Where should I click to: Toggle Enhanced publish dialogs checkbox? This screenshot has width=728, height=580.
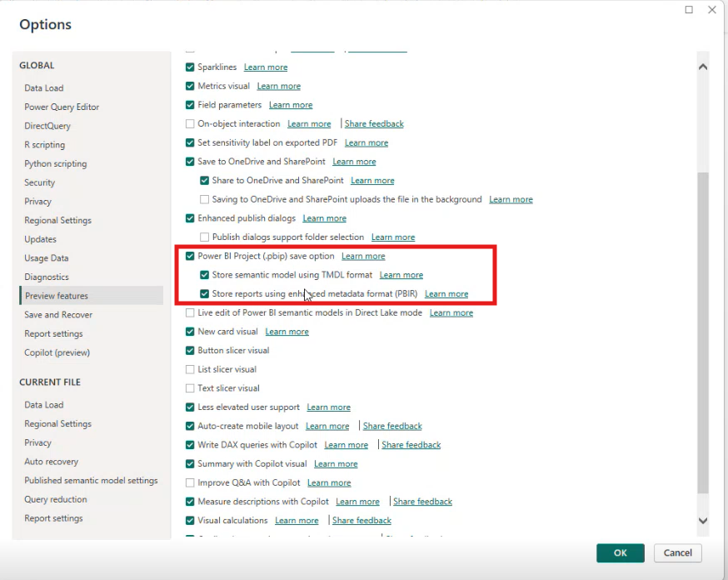[x=190, y=218]
